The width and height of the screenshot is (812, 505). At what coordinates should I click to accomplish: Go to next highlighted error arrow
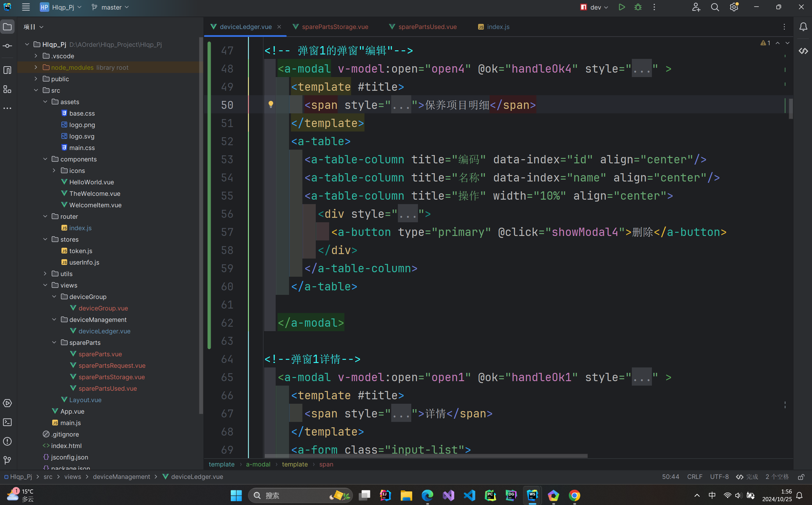787,43
